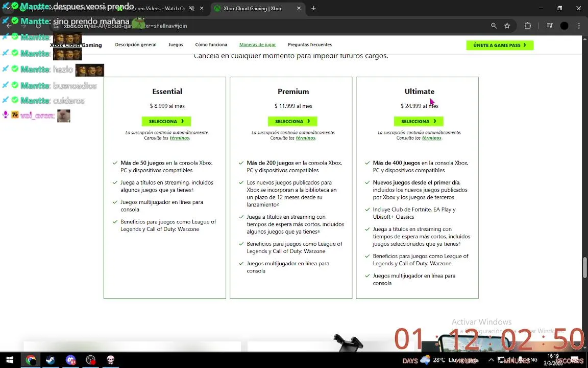Click the Ultimate plan heading

419,91
